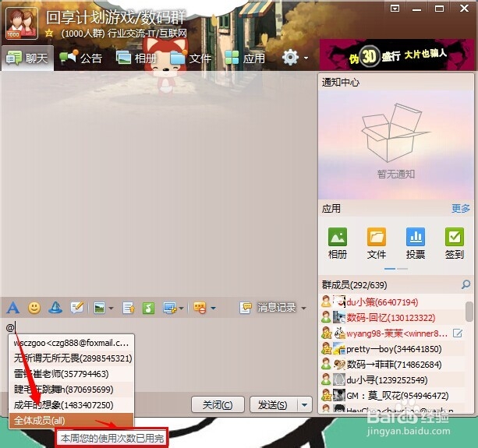Open the group settings gear icon
This screenshot has width=478, height=448.
tap(290, 57)
